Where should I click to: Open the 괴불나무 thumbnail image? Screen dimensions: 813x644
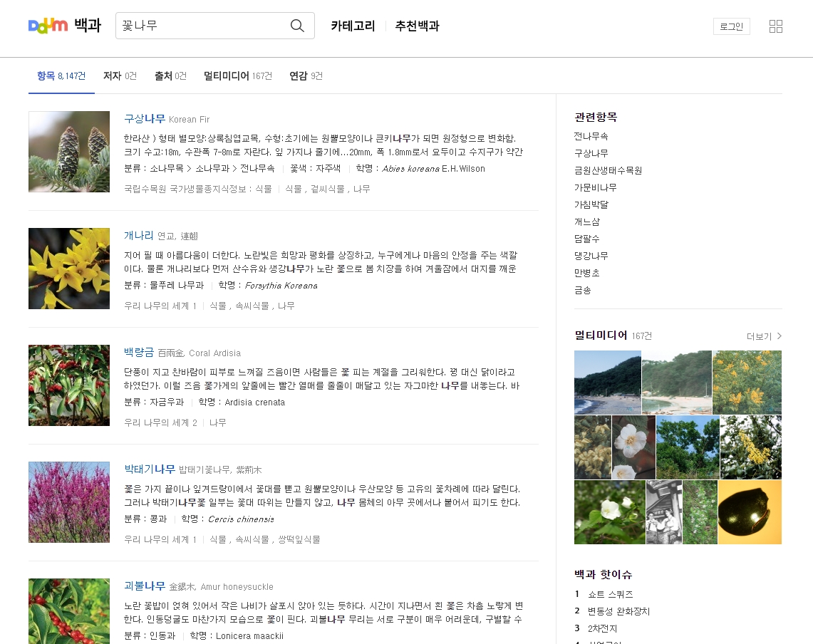pos(69,611)
